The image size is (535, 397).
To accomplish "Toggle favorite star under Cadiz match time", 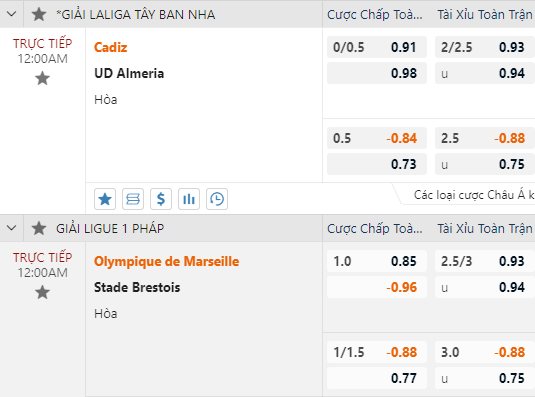I will (x=42, y=78).
